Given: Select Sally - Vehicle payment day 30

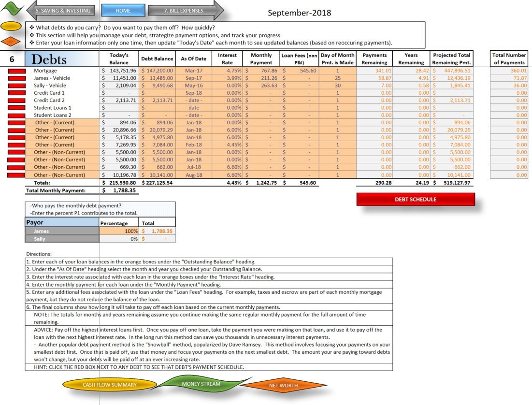Looking at the screenshot, I should [x=338, y=86].
